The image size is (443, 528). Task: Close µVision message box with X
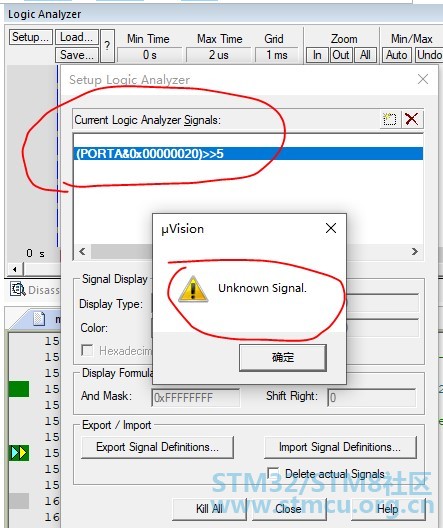pos(331,228)
